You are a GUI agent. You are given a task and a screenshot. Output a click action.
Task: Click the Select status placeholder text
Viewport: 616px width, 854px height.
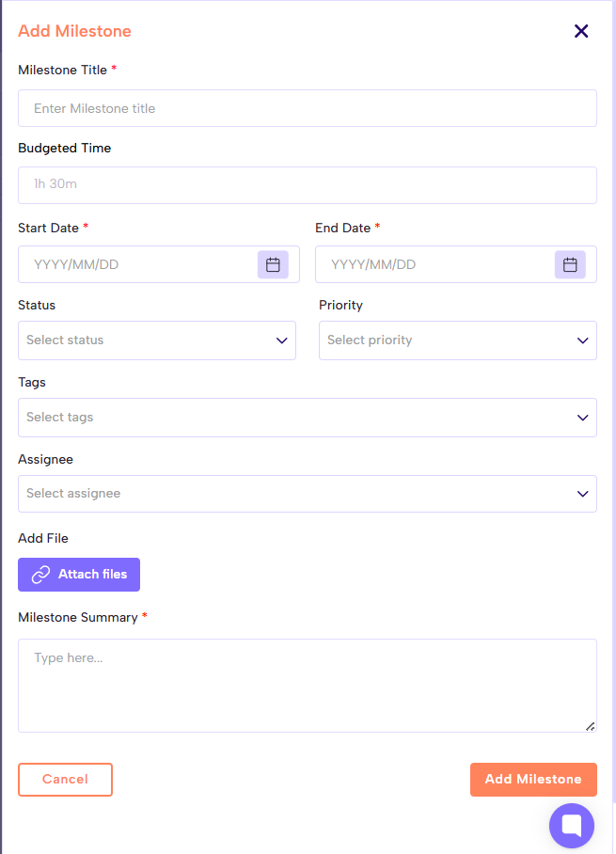click(x=65, y=340)
